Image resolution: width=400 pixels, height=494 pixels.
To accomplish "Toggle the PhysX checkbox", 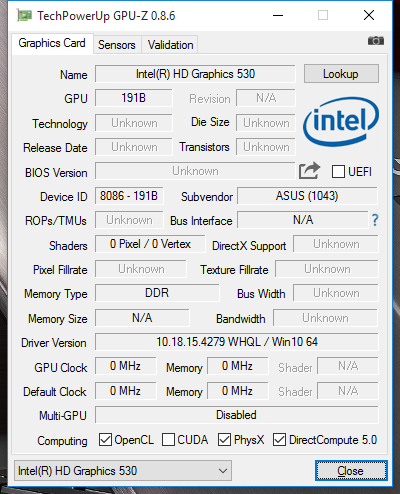I will tap(224, 440).
